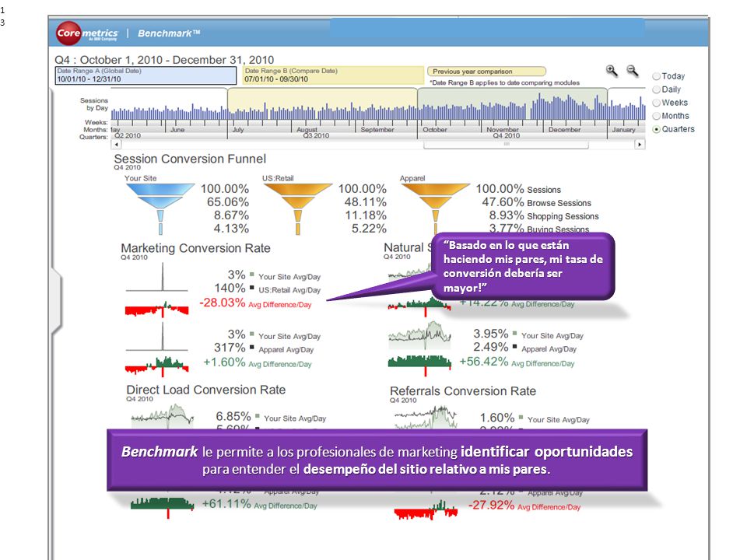Select the Months radio button
Screen dimensions: 747x560
coord(657,116)
